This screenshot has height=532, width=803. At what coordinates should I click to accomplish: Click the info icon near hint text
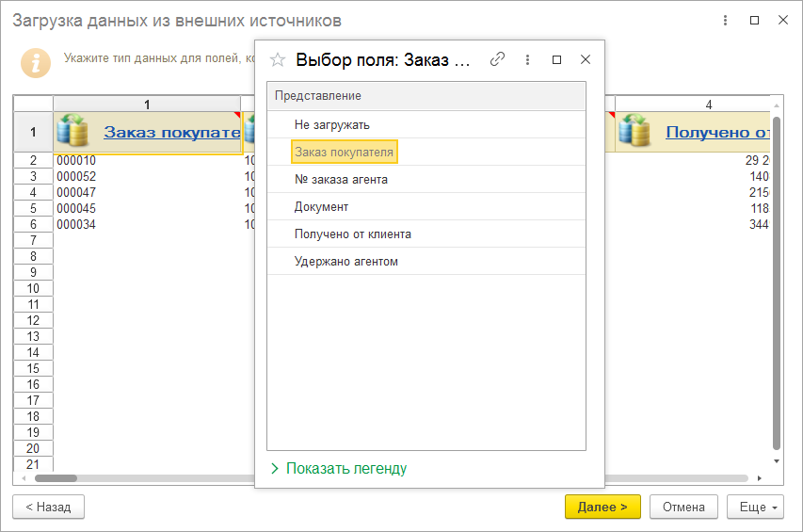36,63
